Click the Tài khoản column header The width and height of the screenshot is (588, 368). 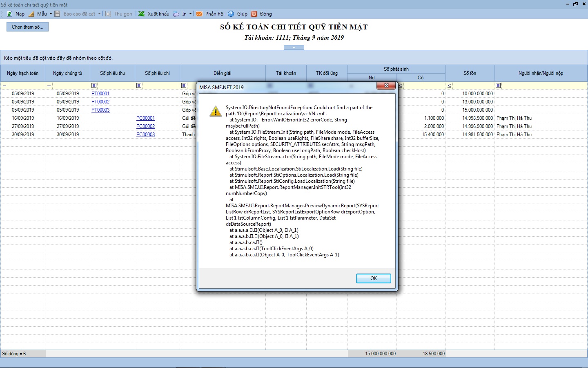(286, 73)
